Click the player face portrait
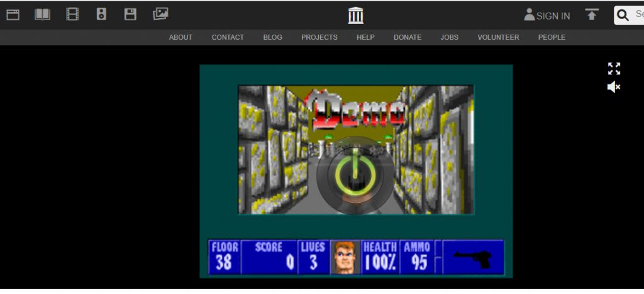 [345, 257]
